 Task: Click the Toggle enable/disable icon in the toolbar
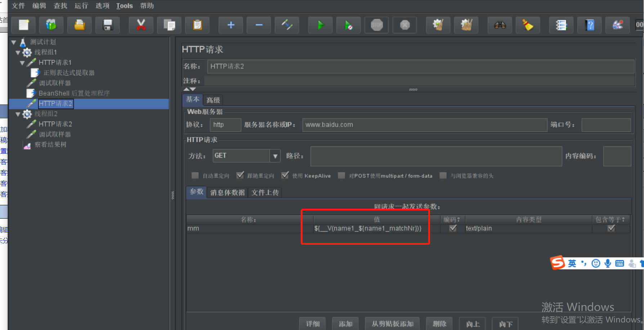287,25
